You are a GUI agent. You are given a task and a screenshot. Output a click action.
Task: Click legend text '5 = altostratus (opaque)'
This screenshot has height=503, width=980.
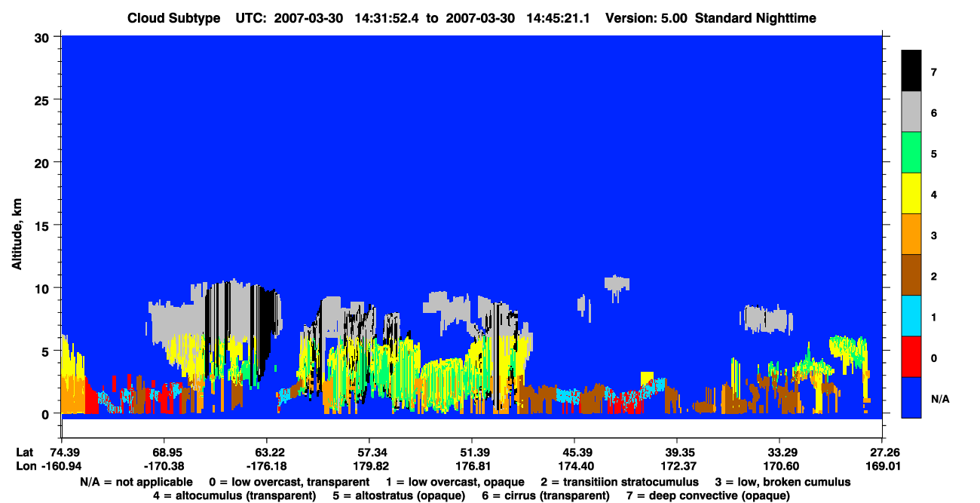coord(397,495)
